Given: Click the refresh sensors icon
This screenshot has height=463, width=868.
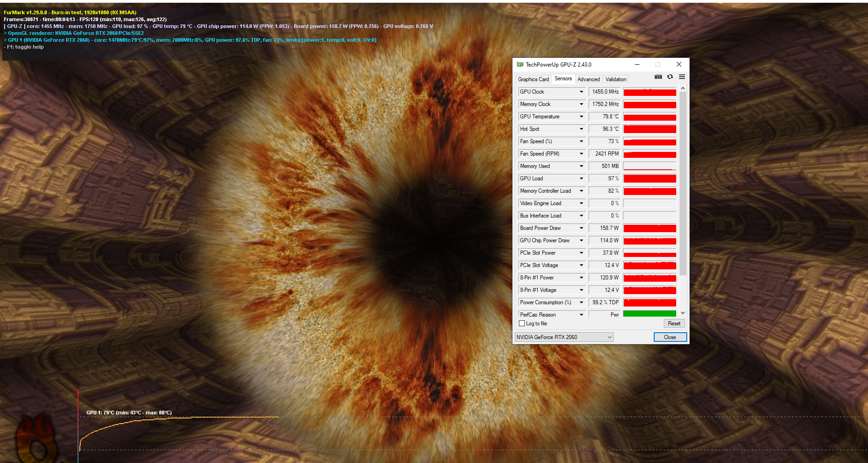Looking at the screenshot, I should [670, 77].
